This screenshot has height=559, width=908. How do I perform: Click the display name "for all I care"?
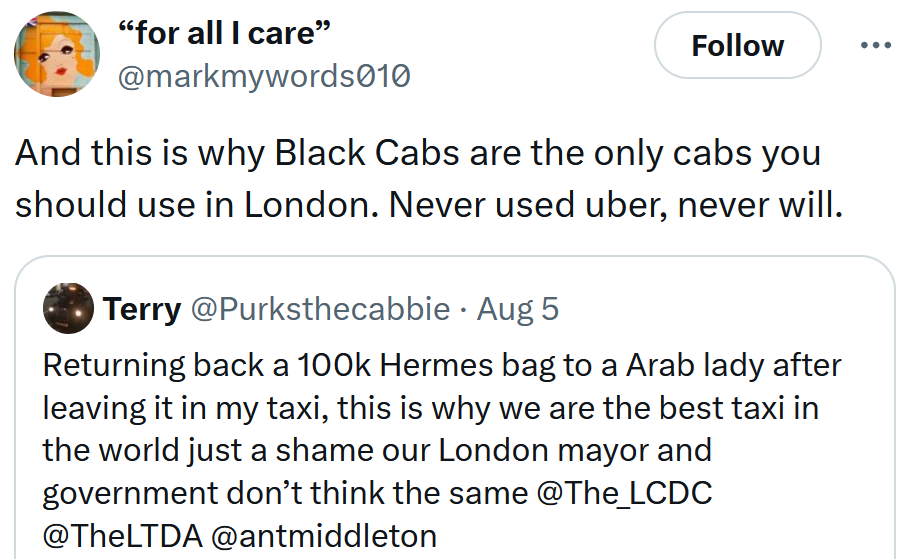(224, 33)
